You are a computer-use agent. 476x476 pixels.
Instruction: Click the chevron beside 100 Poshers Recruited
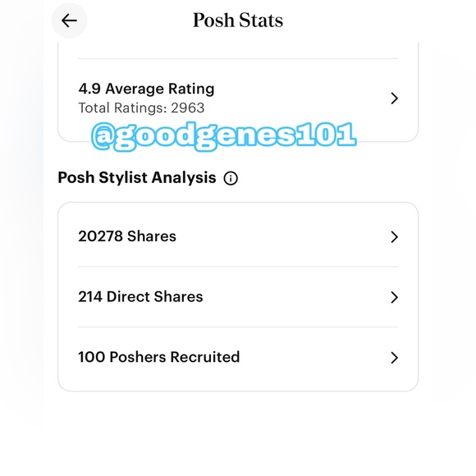394,358
